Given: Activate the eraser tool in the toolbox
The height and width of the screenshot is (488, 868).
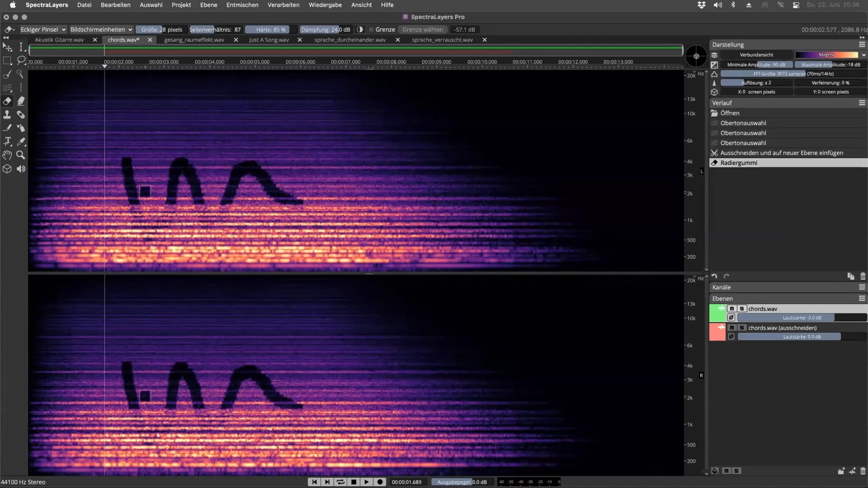Looking at the screenshot, I should [x=7, y=101].
